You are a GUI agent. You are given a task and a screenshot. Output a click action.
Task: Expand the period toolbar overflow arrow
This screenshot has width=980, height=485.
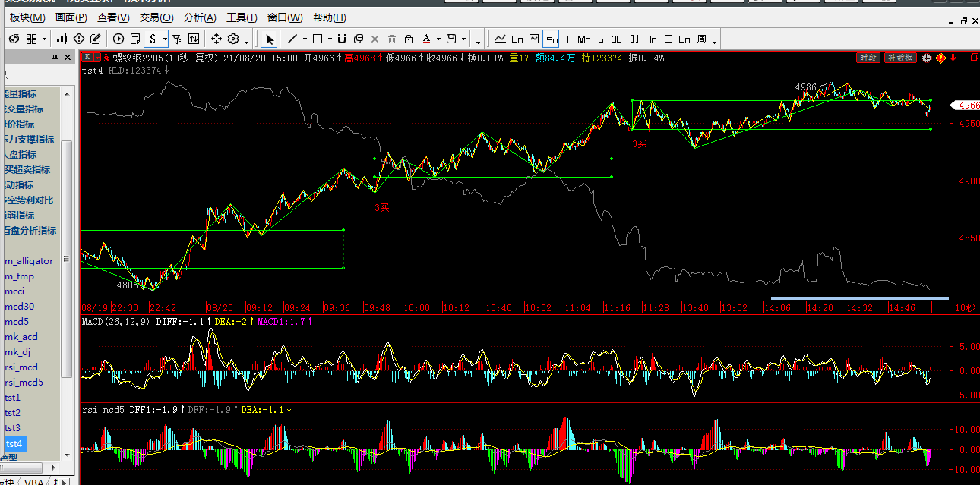tap(715, 41)
